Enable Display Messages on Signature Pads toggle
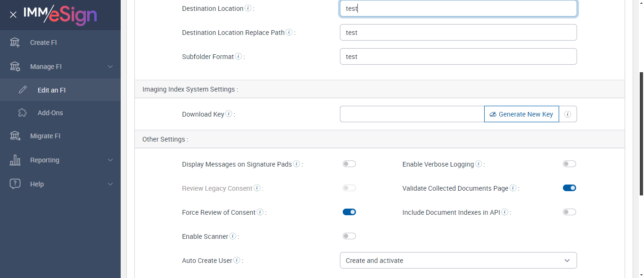The height and width of the screenshot is (278, 644). (x=349, y=164)
